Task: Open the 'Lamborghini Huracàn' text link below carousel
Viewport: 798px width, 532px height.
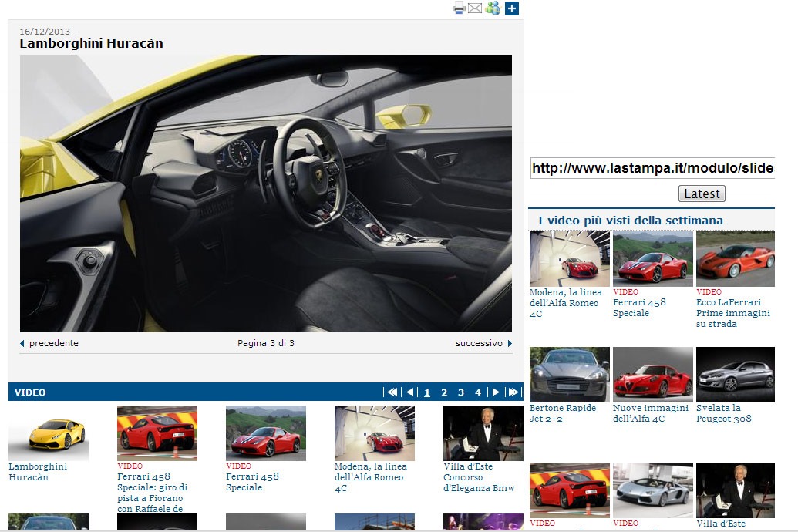Action: (38, 472)
